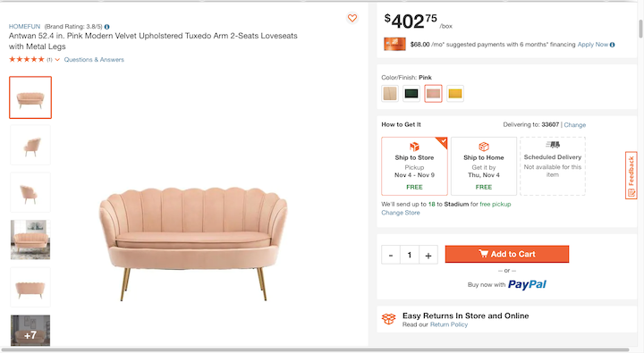Select the Ship to Store pickup option
This screenshot has width=644, height=353.
(414, 166)
